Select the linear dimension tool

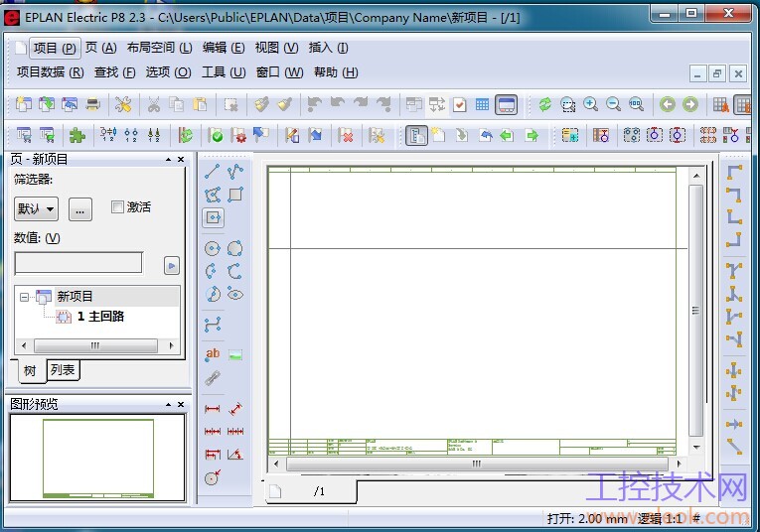click(x=213, y=409)
